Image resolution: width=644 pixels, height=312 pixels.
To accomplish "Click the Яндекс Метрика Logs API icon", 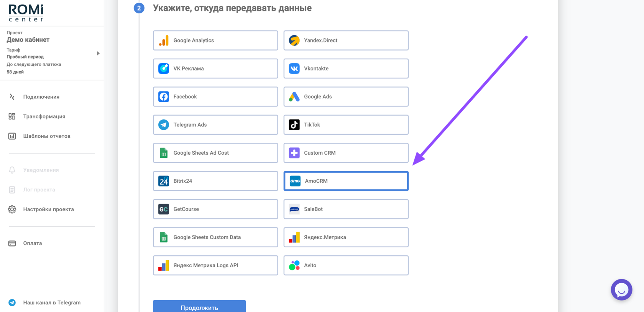I will click(x=164, y=265).
